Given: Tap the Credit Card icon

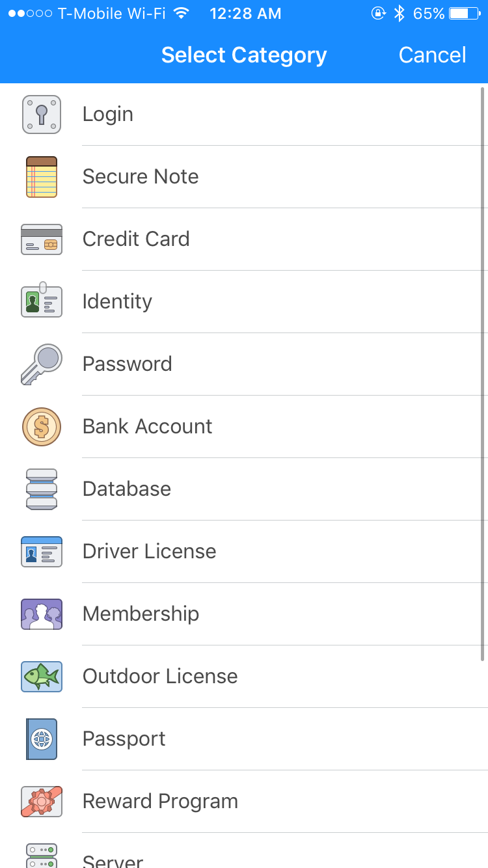Looking at the screenshot, I should (x=42, y=239).
